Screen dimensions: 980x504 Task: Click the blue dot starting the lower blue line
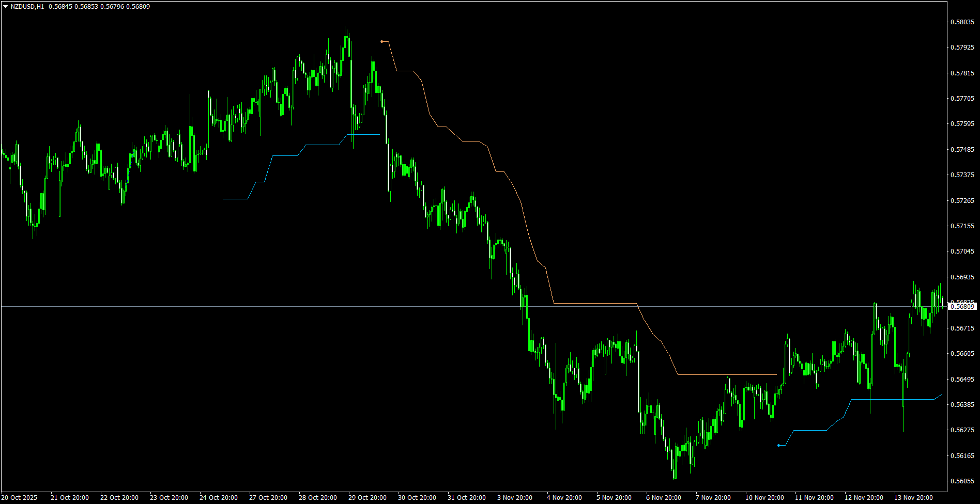(x=778, y=445)
